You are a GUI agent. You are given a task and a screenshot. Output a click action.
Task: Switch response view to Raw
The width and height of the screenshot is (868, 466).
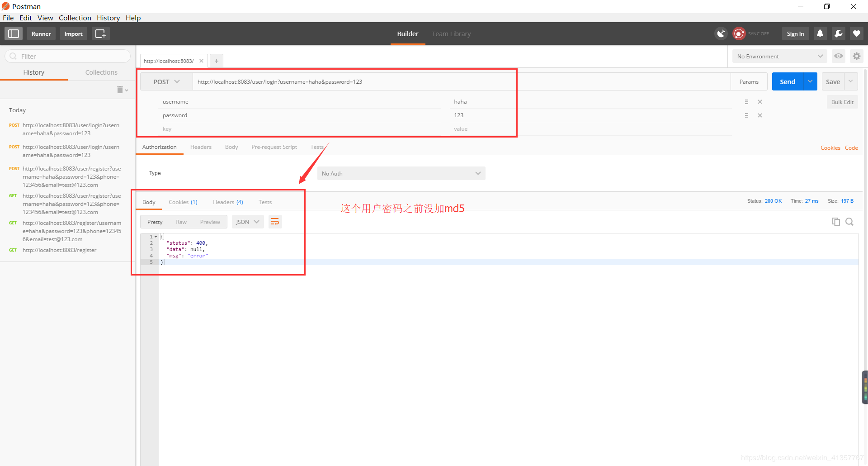pyautogui.click(x=181, y=222)
